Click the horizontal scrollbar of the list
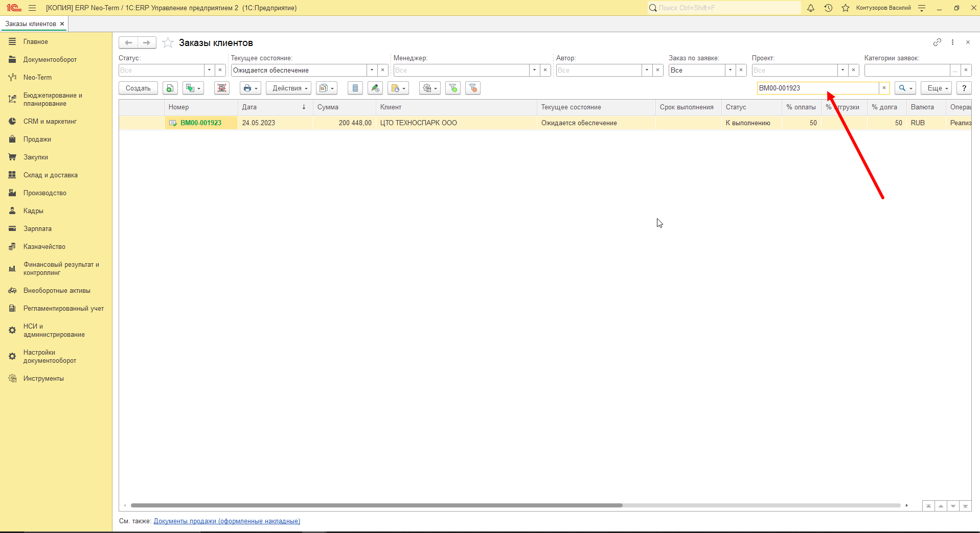The width and height of the screenshot is (980, 533). (x=377, y=505)
